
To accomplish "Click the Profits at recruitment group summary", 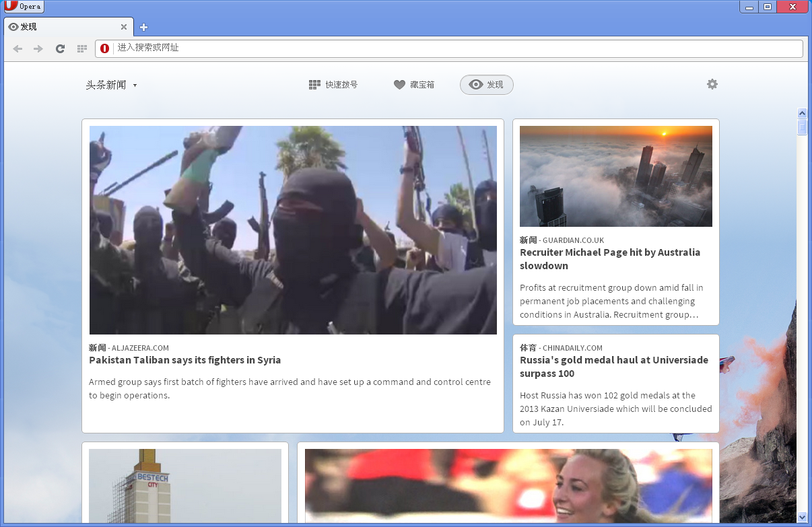I will (611, 301).
